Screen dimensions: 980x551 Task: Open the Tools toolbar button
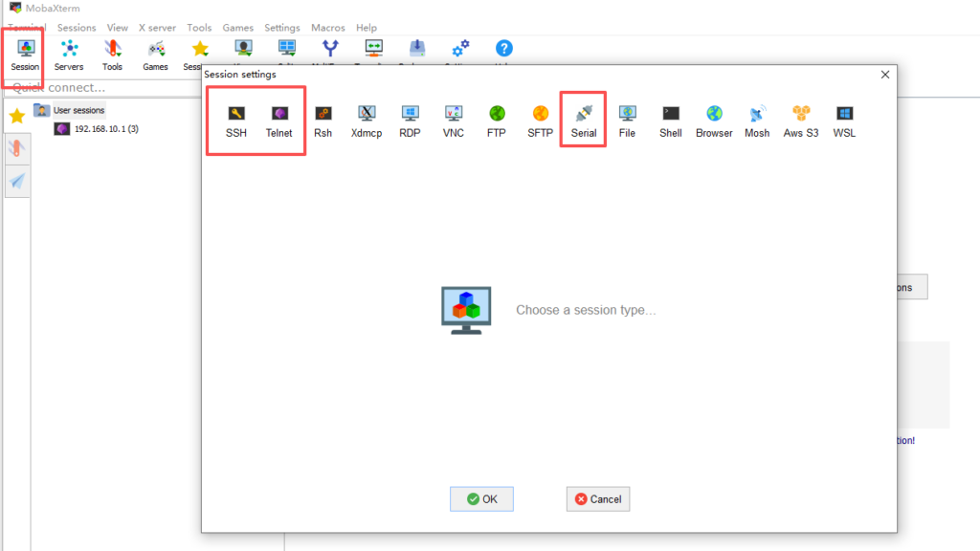(113, 55)
